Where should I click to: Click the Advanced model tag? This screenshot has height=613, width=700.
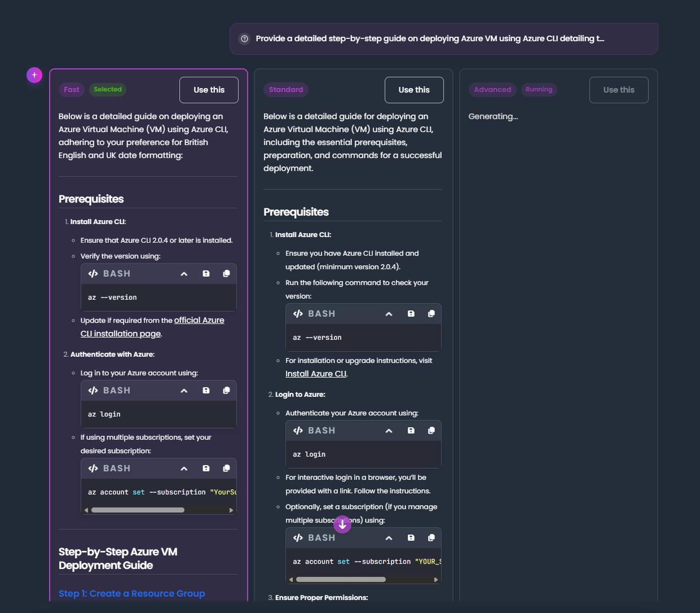point(492,90)
